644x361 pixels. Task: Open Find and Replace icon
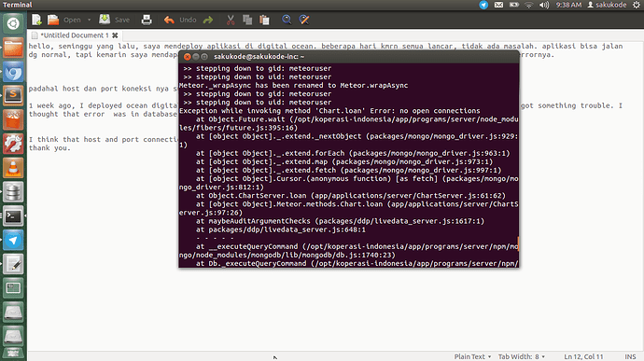click(304, 20)
